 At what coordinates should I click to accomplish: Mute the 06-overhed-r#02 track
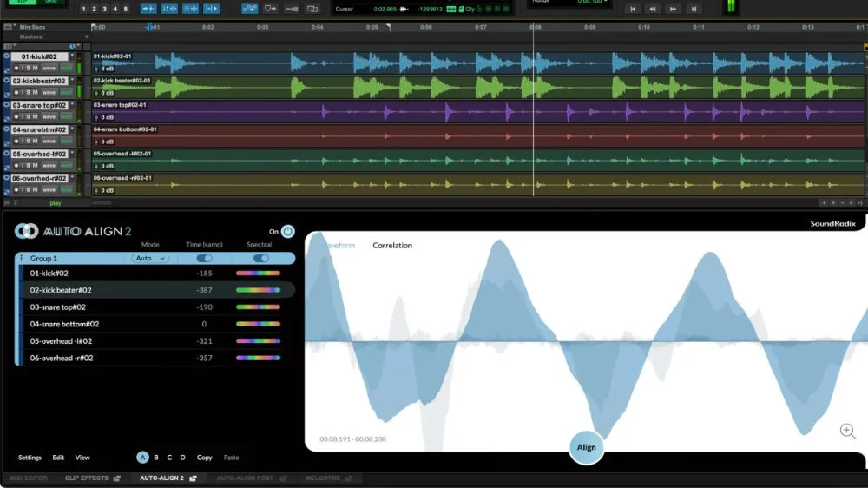coord(35,190)
